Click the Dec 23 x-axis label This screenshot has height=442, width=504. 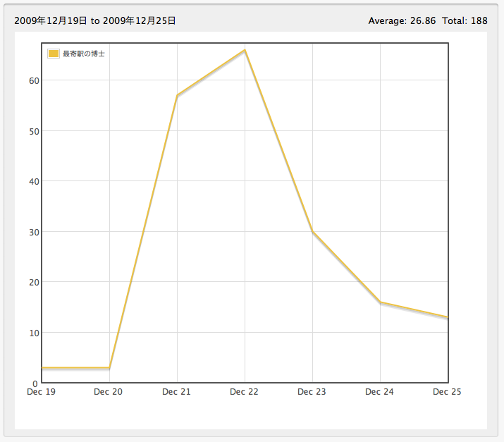pyautogui.click(x=312, y=392)
